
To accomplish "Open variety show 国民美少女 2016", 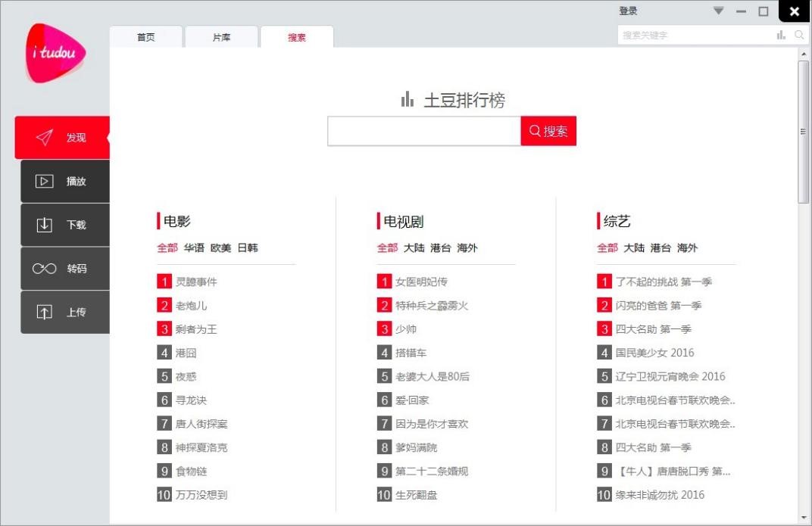I will click(655, 353).
